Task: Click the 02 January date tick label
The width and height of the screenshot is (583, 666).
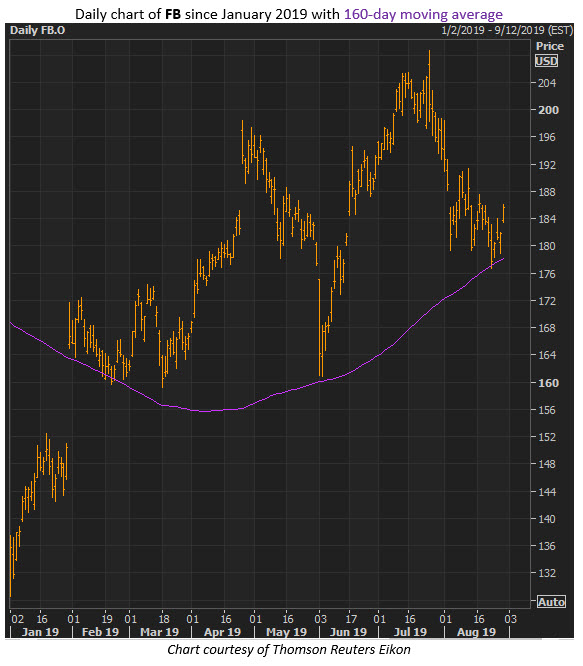Action: tap(17, 619)
